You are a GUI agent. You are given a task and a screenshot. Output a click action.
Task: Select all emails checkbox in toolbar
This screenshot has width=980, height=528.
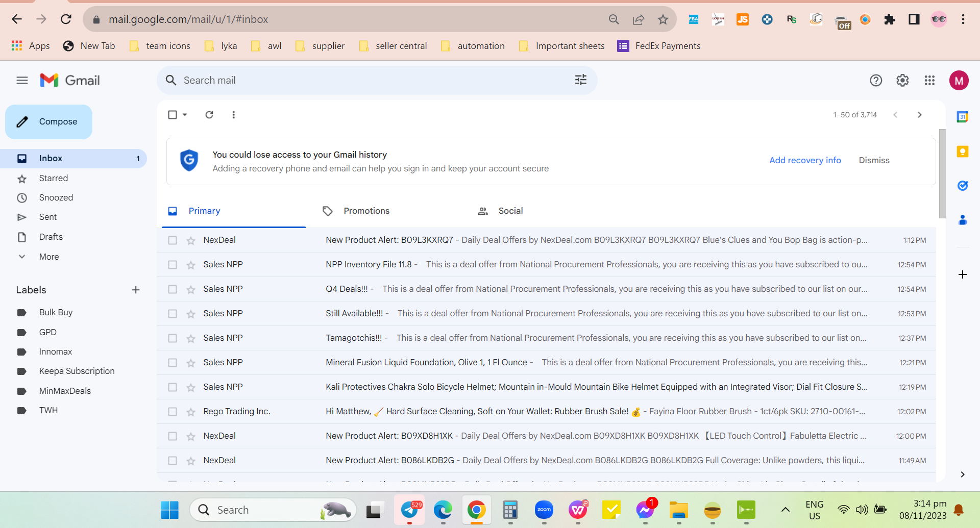point(173,115)
